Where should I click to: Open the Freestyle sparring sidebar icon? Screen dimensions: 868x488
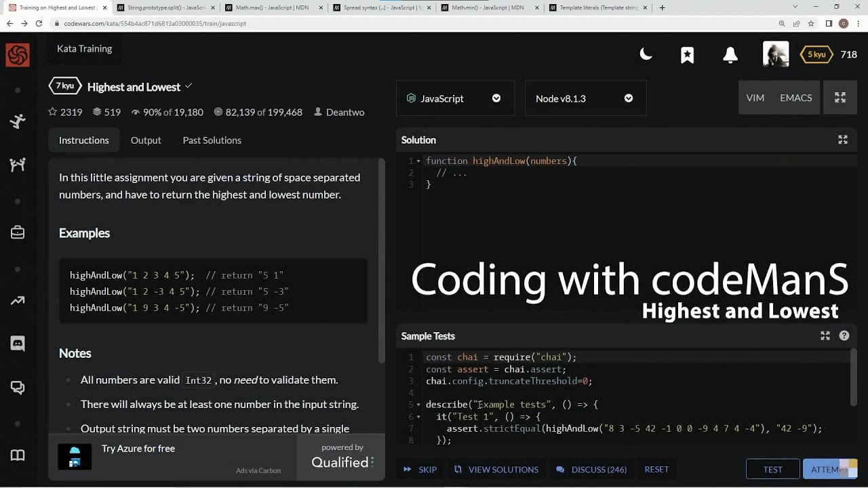(18, 165)
